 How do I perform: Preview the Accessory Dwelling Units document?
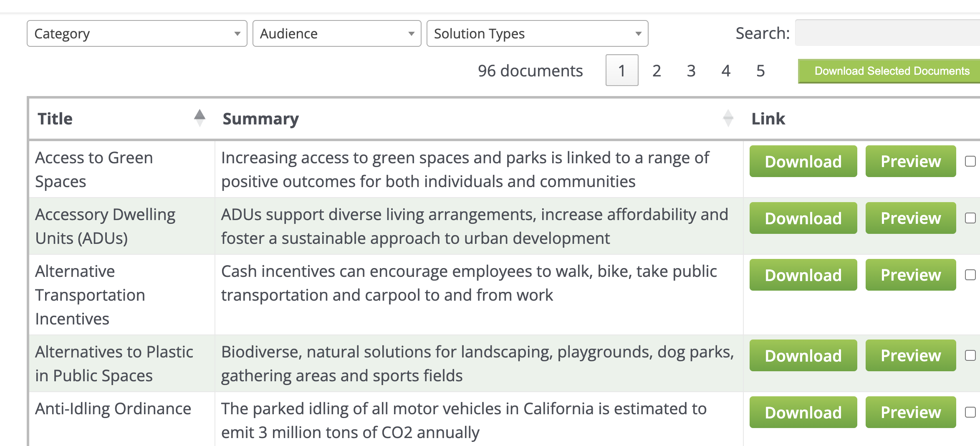[x=911, y=218]
